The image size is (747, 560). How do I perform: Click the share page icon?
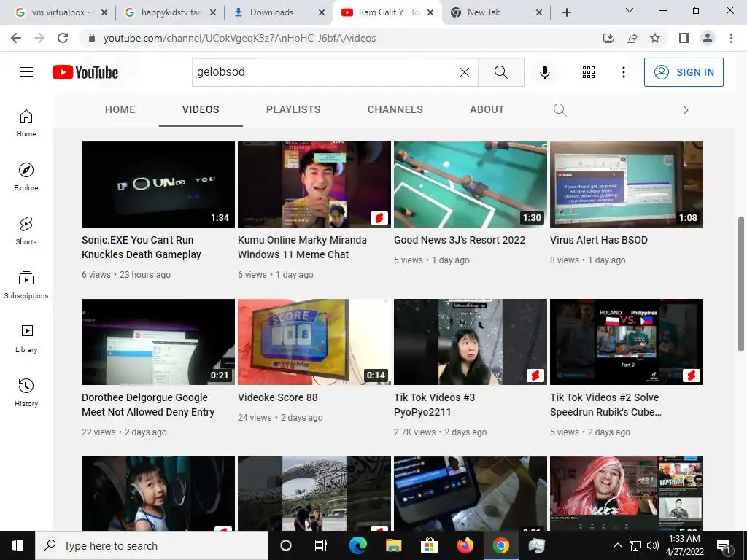click(632, 38)
